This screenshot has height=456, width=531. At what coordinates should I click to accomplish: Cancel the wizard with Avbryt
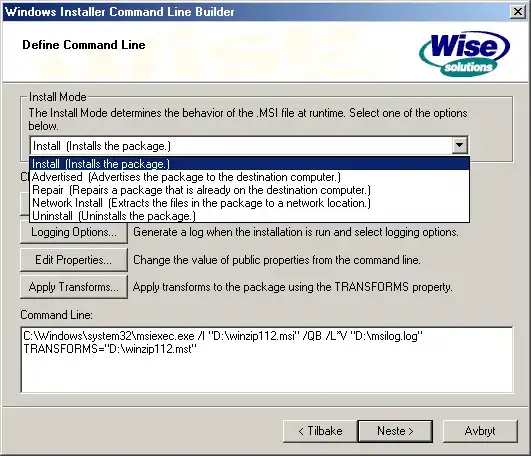480,431
